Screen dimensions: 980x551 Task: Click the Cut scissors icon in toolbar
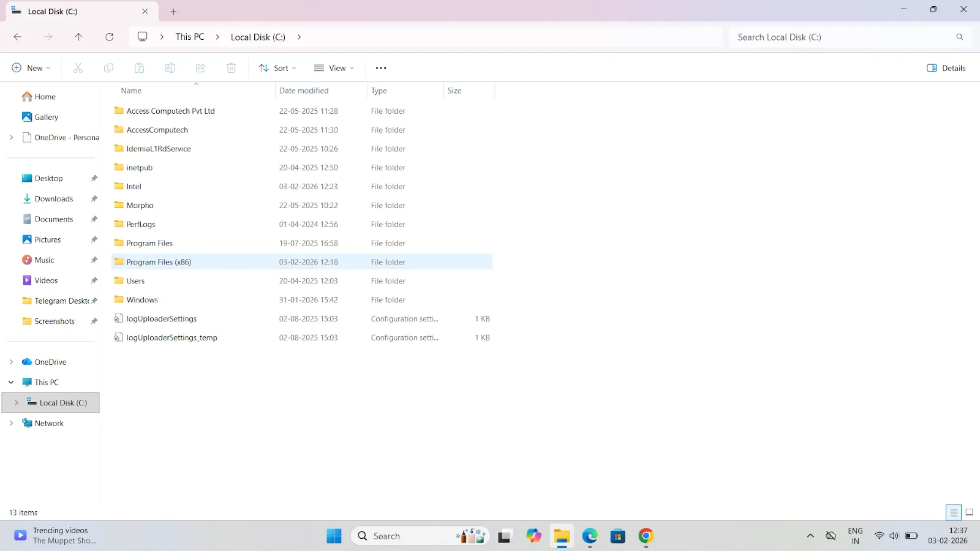point(78,68)
